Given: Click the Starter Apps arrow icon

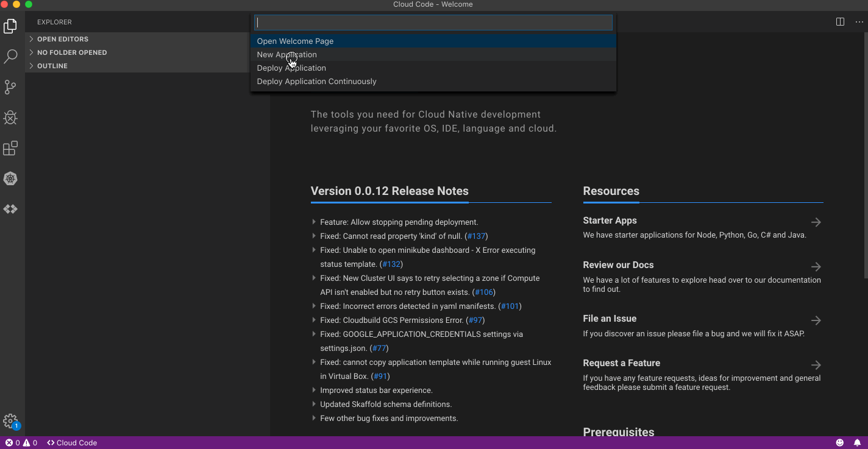Looking at the screenshot, I should click(x=816, y=222).
